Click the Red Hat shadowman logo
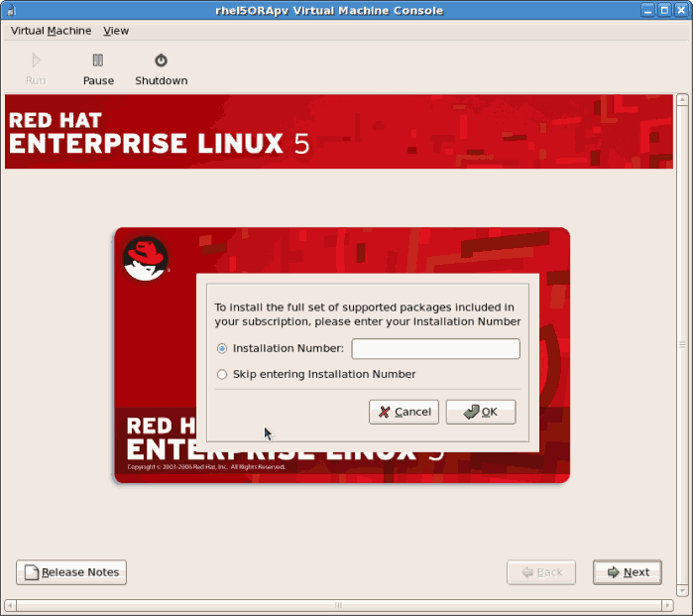The height and width of the screenshot is (616, 693). 145,260
